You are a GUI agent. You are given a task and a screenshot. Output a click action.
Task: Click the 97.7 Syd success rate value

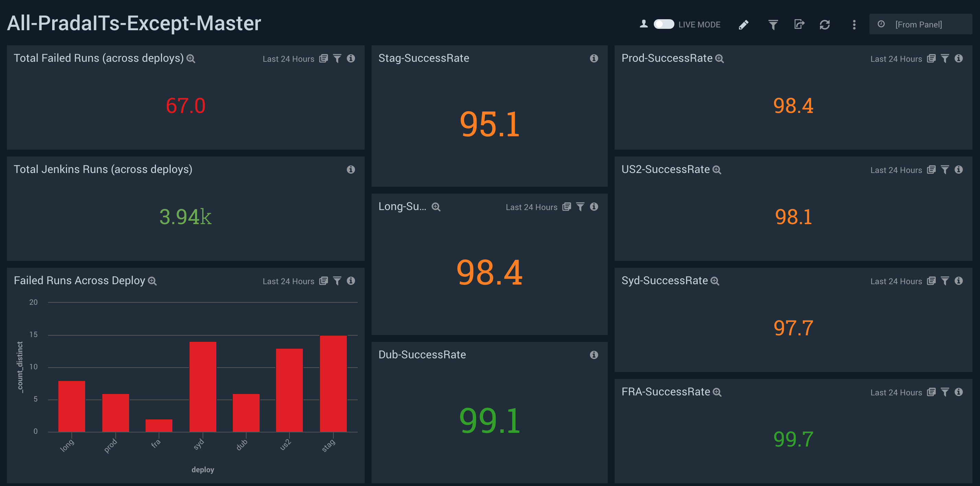[x=794, y=328]
